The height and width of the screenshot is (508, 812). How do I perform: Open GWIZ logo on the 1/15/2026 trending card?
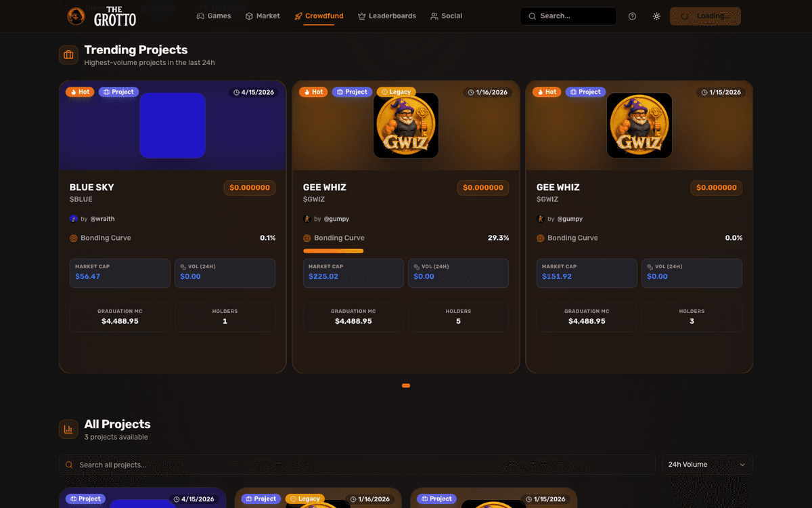[x=639, y=125]
